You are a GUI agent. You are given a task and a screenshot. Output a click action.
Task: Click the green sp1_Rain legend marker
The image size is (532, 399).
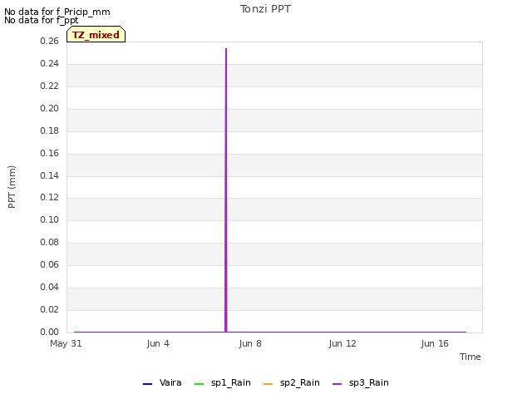199,384
